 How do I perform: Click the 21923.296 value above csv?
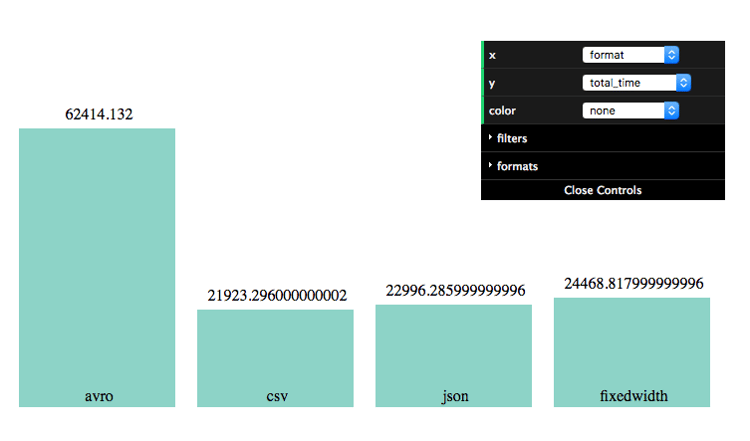point(277,296)
